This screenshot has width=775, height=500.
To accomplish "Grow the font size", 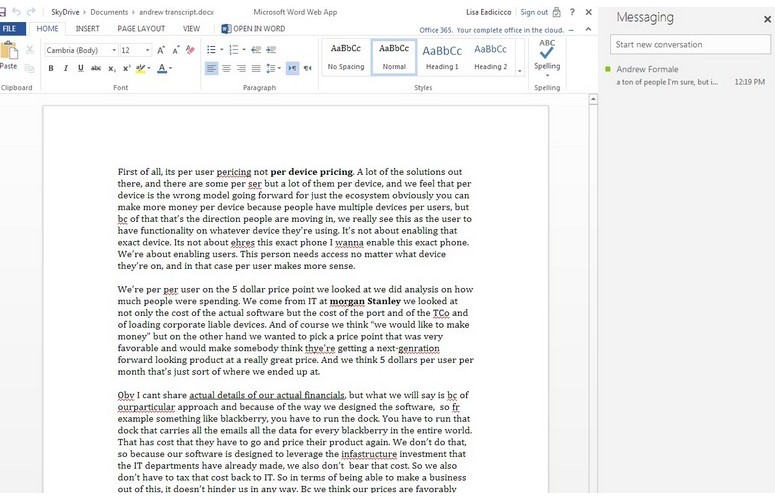I will tap(161, 50).
